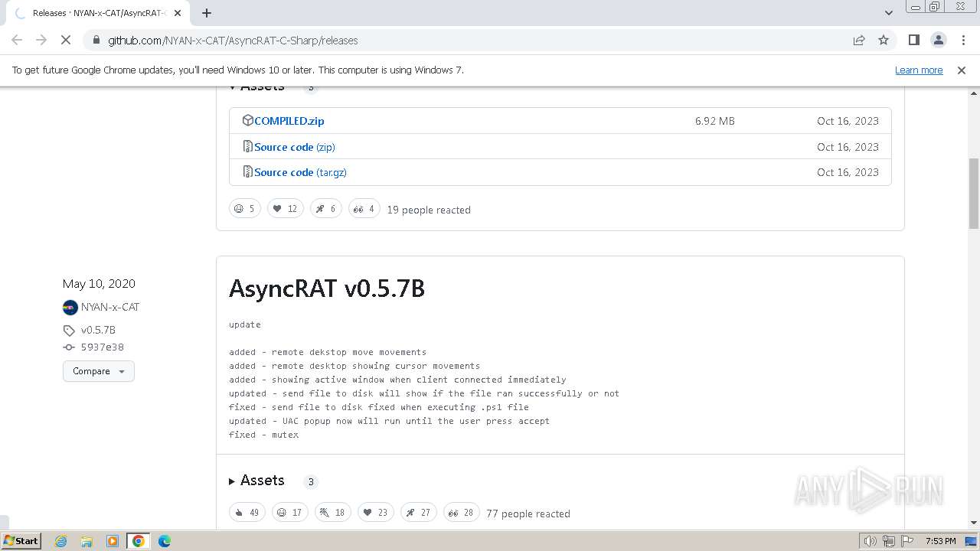The height and width of the screenshot is (551, 980).
Task: Open File Explorer from taskbar
Action: [x=87, y=541]
